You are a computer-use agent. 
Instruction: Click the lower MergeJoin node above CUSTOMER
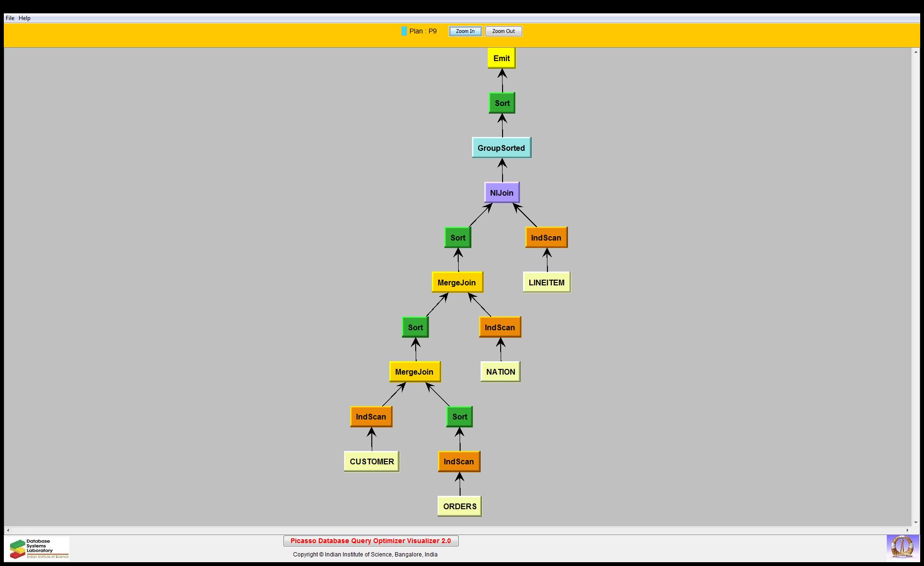(414, 372)
